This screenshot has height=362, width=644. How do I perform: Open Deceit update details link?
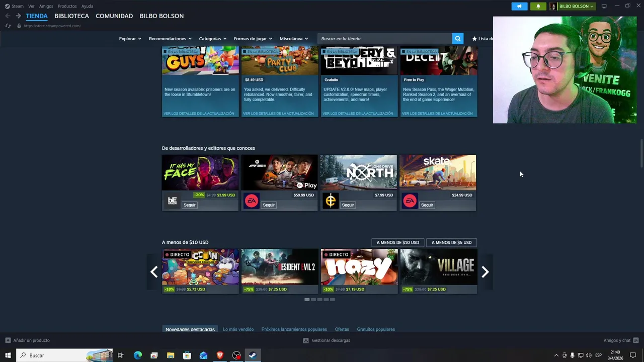[438, 114]
